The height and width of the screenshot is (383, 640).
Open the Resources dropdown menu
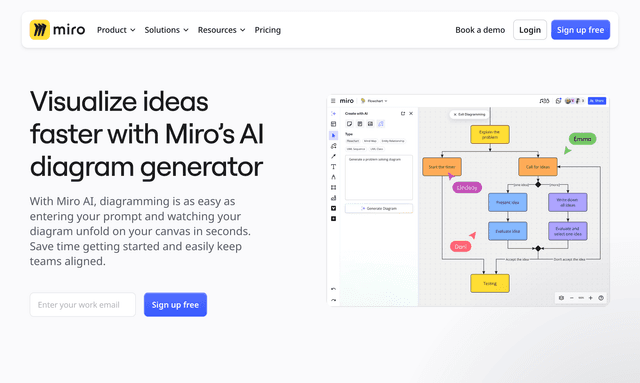click(222, 30)
